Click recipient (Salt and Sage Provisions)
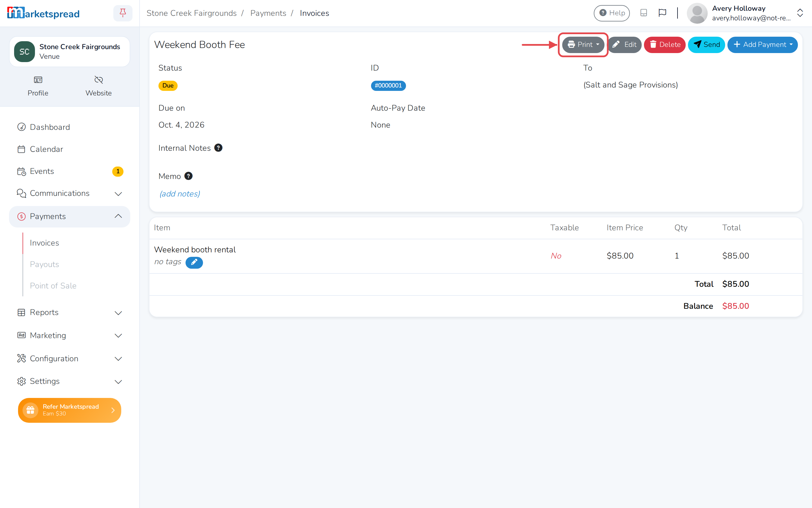 (x=630, y=85)
